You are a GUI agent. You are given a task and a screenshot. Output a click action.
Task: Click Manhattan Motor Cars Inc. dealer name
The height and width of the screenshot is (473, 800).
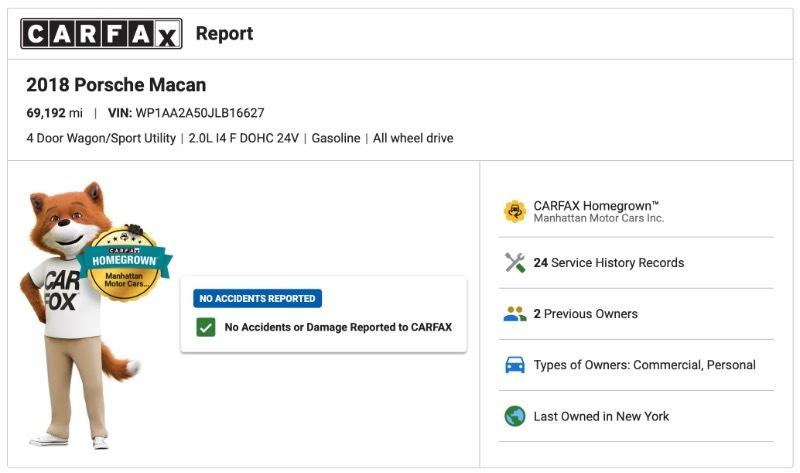598,218
